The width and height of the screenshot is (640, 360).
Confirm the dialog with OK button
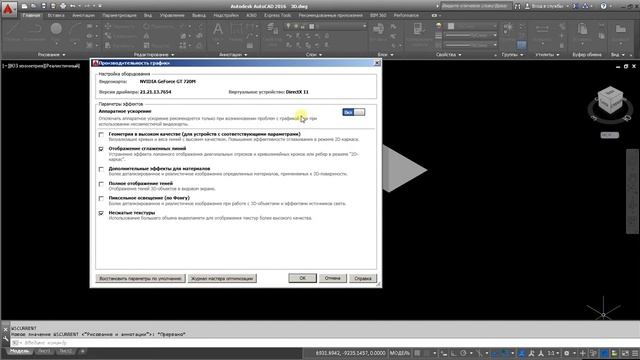302,278
